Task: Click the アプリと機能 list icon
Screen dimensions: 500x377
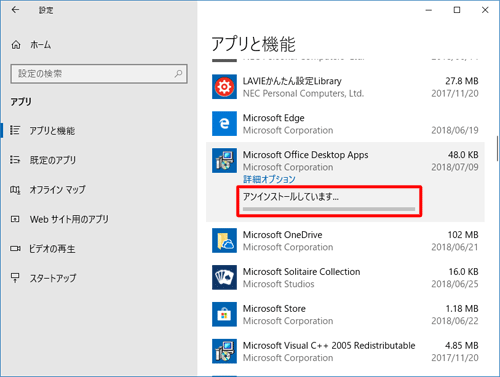Action: pos(15,130)
